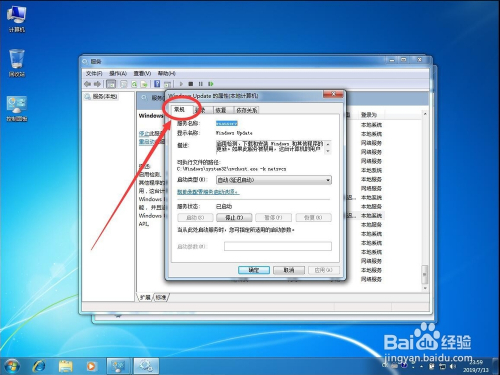
Task: Click the OK button in properties dialog
Action: coord(254,270)
